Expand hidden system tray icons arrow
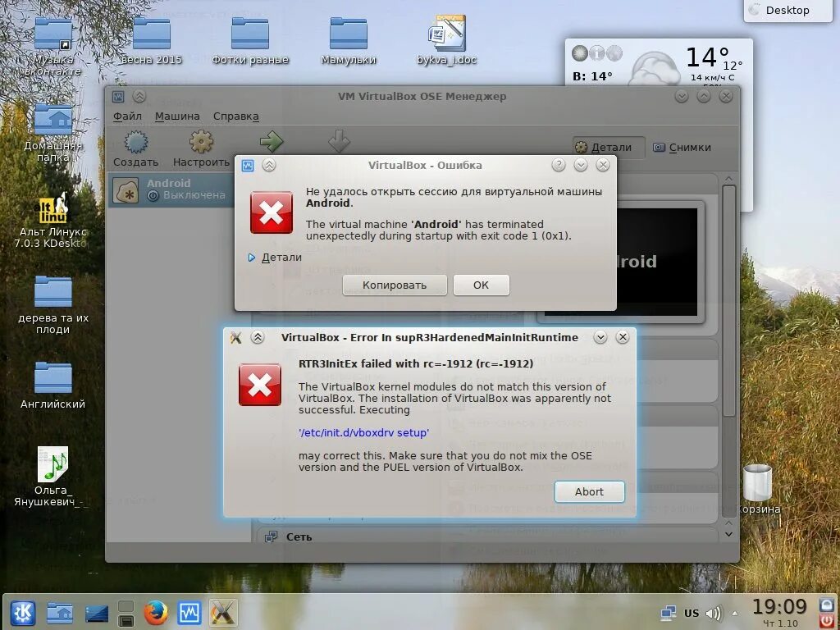Image resolution: width=840 pixels, height=630 pixels. point(734,614)
